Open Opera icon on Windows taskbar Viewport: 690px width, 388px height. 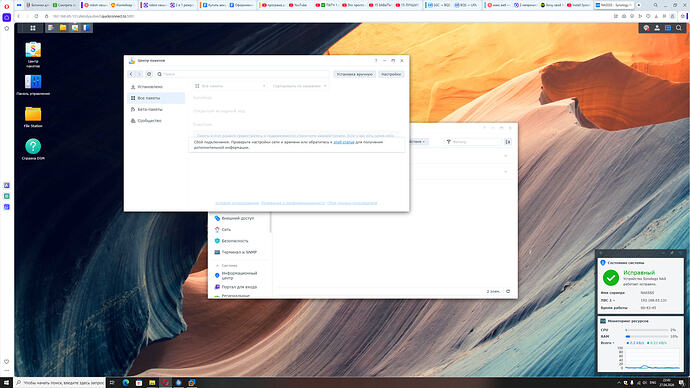pyautogui.click(x=165, y=383)
